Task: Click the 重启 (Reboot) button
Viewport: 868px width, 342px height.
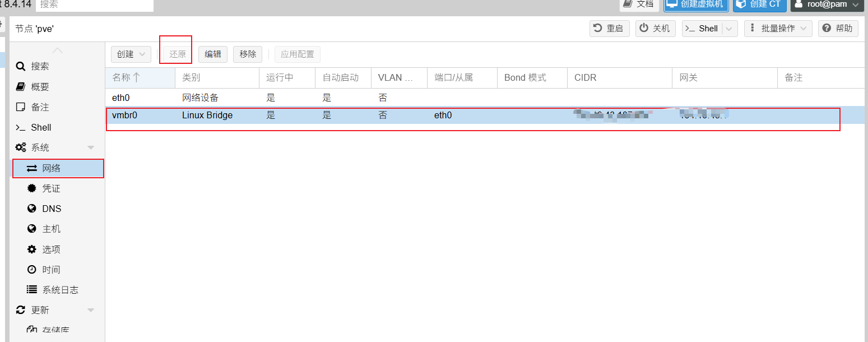Action: pos(609,29)
